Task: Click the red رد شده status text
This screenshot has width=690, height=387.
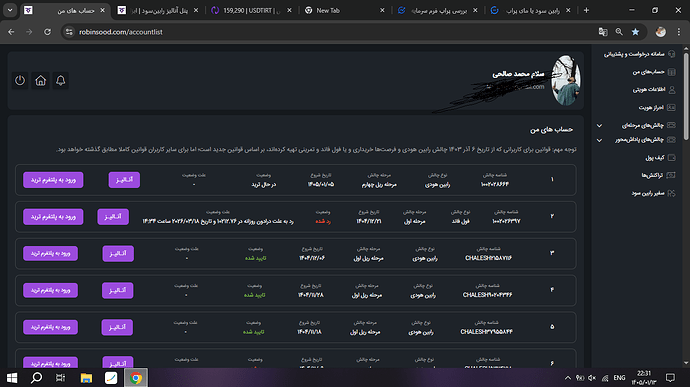Action: point(323,221)
